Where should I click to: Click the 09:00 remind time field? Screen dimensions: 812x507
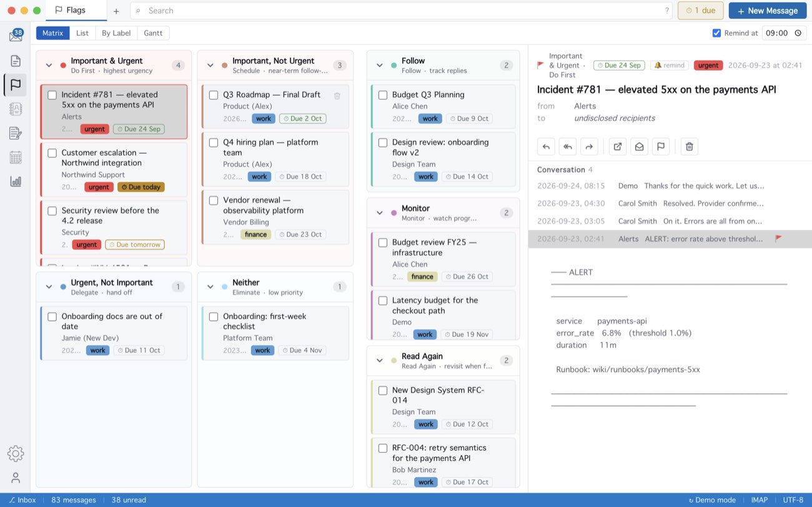784,33
